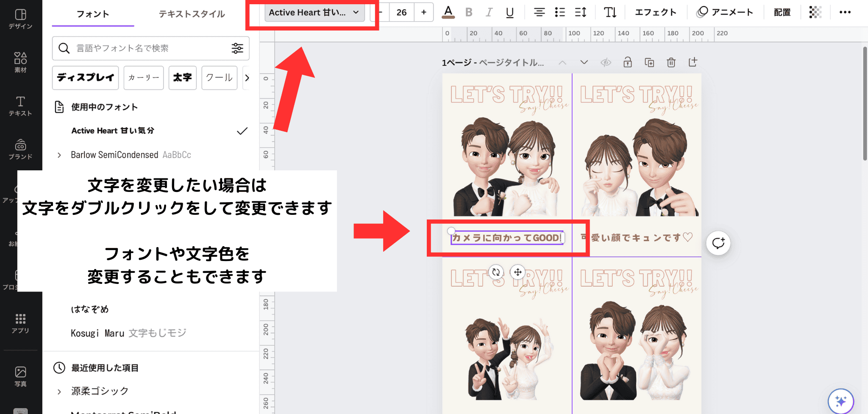
Task: Click the アニメート button
Action: point(725,12)
